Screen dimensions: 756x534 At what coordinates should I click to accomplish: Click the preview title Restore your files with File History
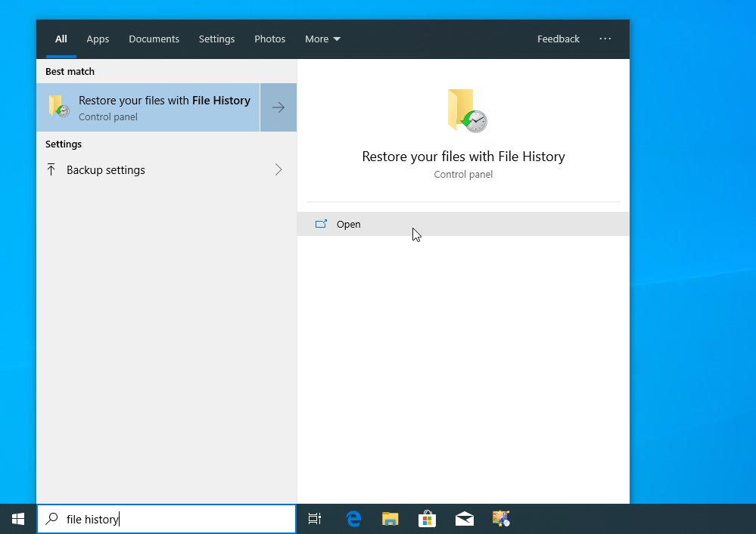click(463, 157)
